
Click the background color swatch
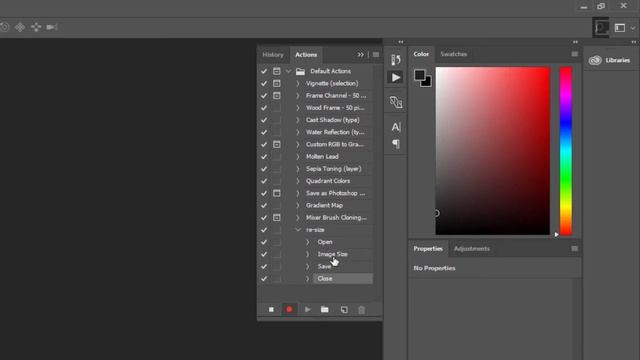pyautogui.click(x=427, y=83)
